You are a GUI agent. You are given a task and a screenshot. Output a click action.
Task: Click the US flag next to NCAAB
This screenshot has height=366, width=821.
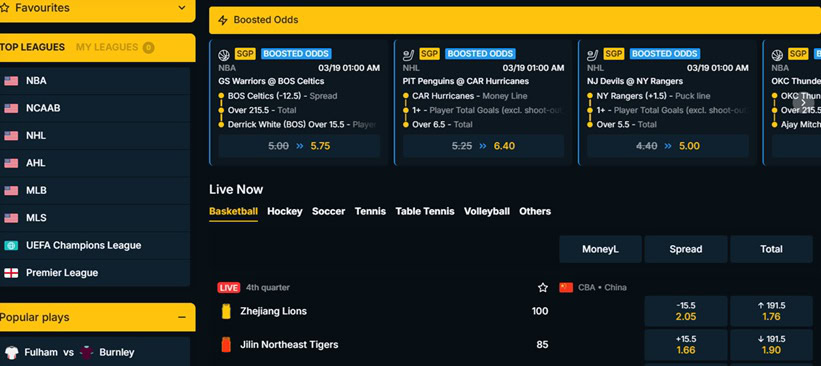pos(11,108)
